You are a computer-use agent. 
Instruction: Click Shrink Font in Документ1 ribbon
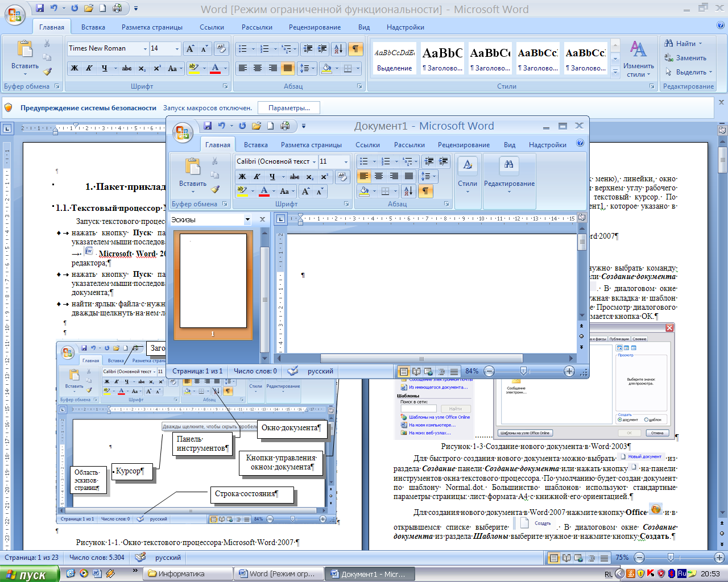tap(320, 192)
